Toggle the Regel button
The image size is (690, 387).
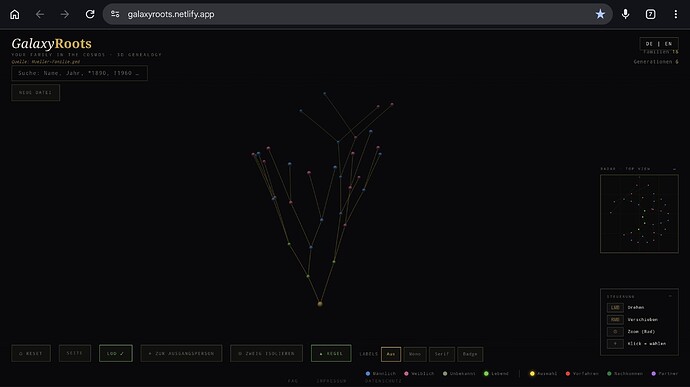pyautogui.click(x=331, y=353)
